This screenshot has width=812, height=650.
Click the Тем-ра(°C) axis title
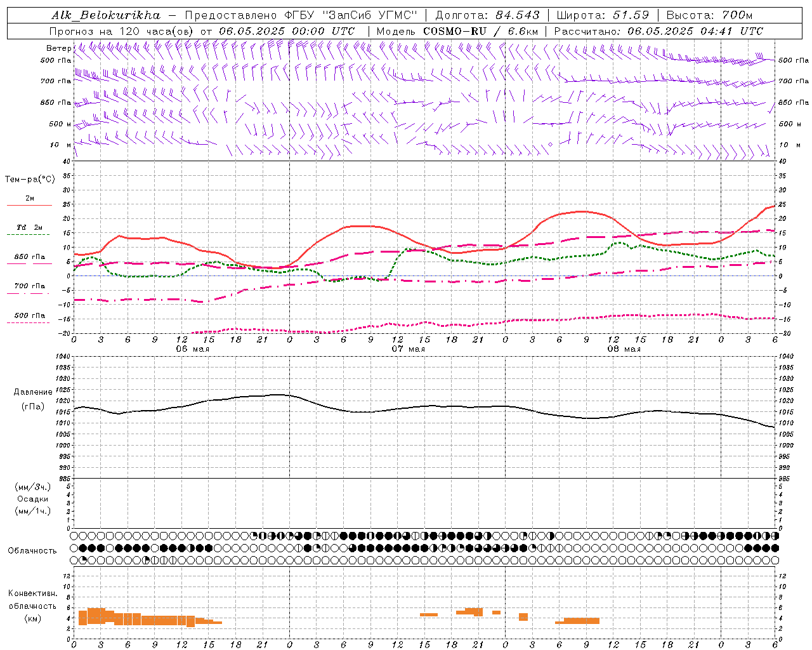click(x=30, y=180)
